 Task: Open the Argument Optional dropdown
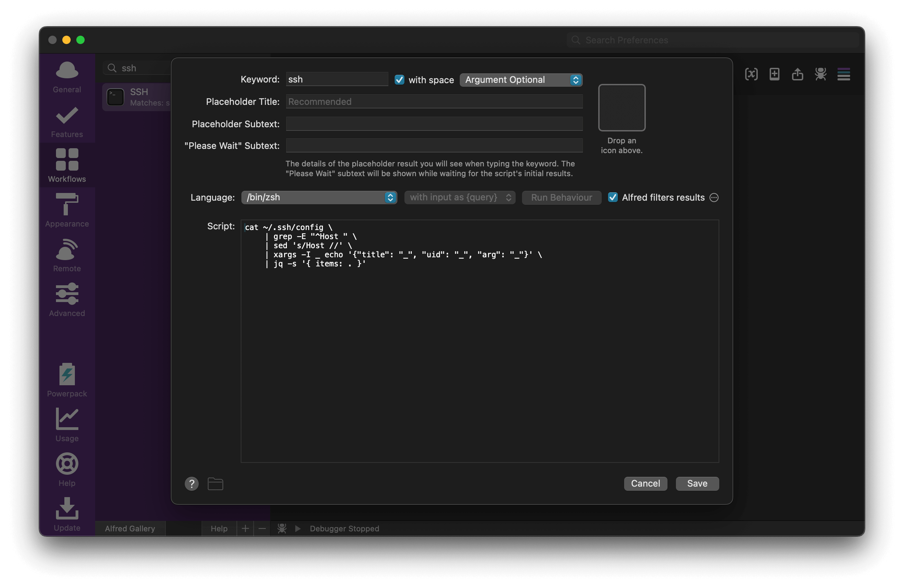point(521,80)
